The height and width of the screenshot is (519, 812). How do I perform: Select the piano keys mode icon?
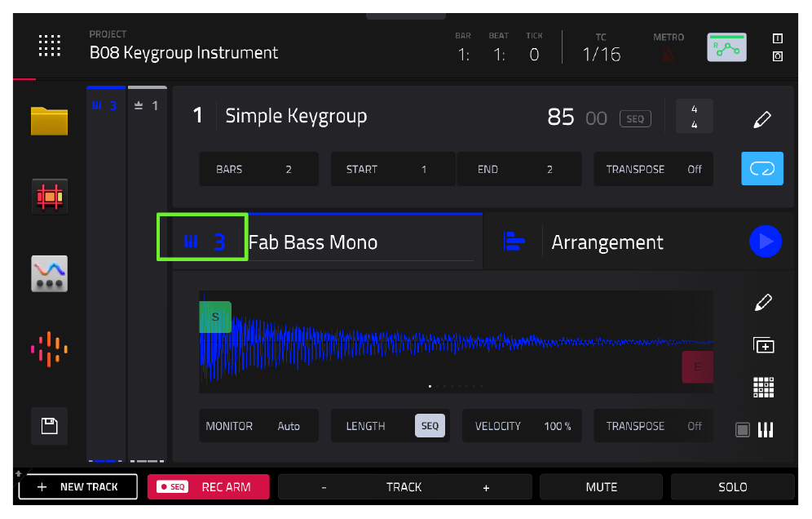pyautogui.click(x=766, y=430)
